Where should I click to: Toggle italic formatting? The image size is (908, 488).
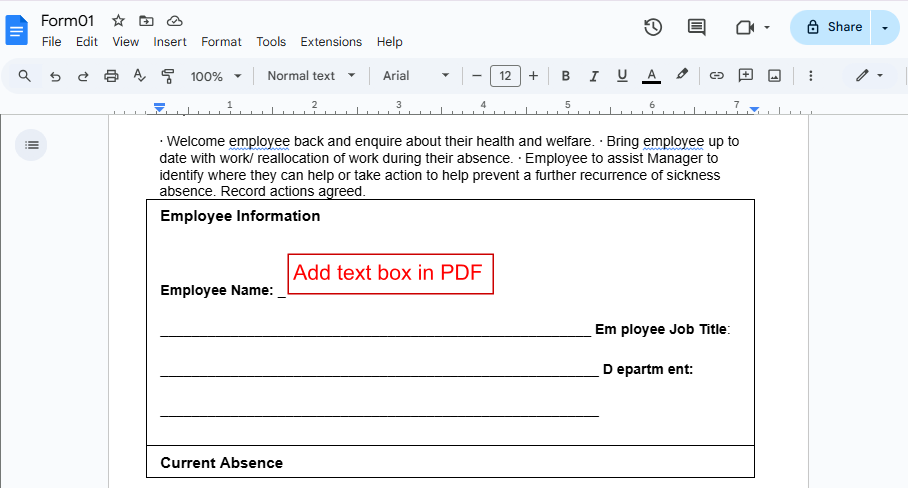593,76
